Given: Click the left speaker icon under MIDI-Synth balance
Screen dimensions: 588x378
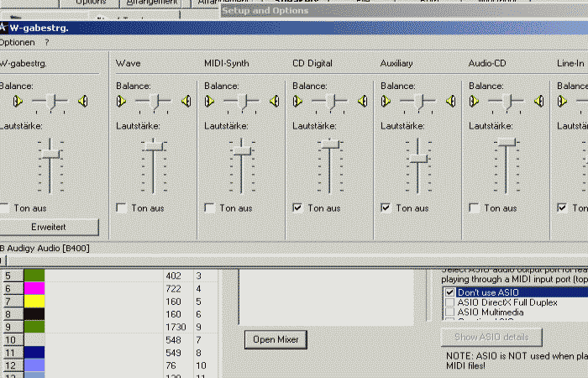Looking at the screenshot, I should (211, 102).
